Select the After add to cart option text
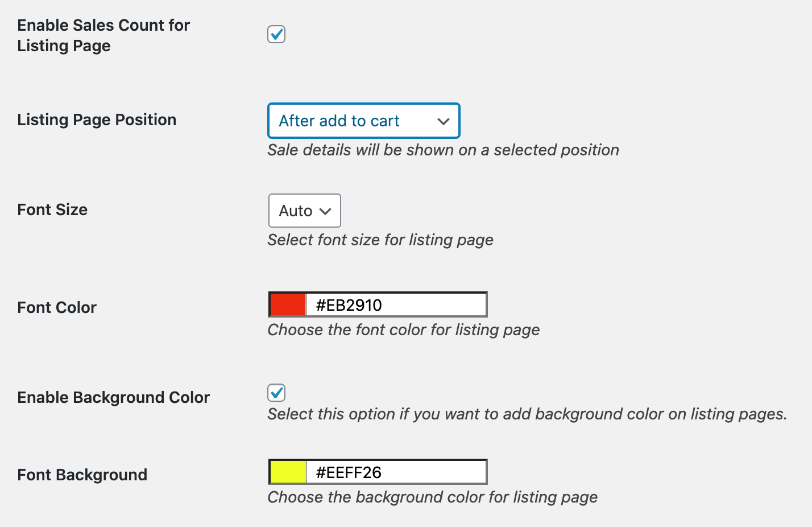812x527 pixels. tap(338, 121)
